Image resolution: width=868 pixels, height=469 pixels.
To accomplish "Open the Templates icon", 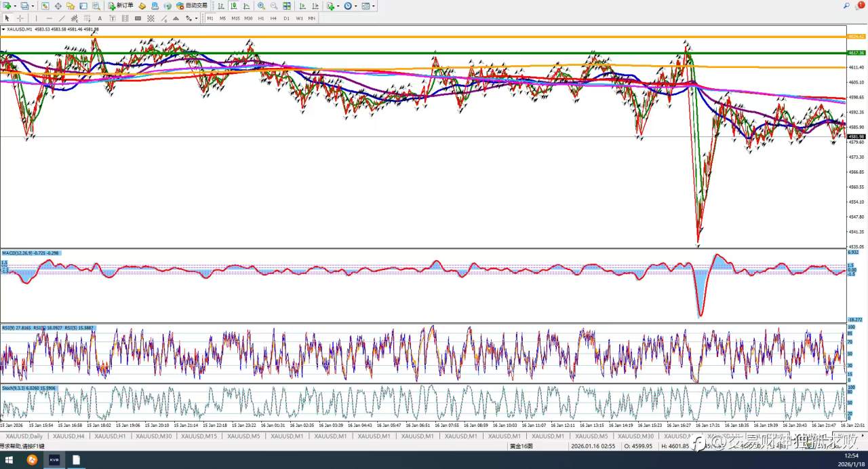I will coord(365,5).
